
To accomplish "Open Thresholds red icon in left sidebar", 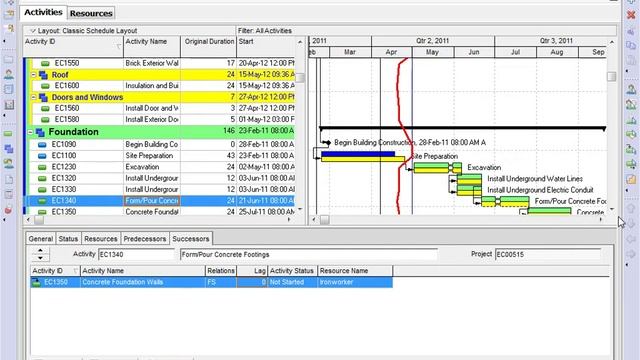I will point(9,210).
